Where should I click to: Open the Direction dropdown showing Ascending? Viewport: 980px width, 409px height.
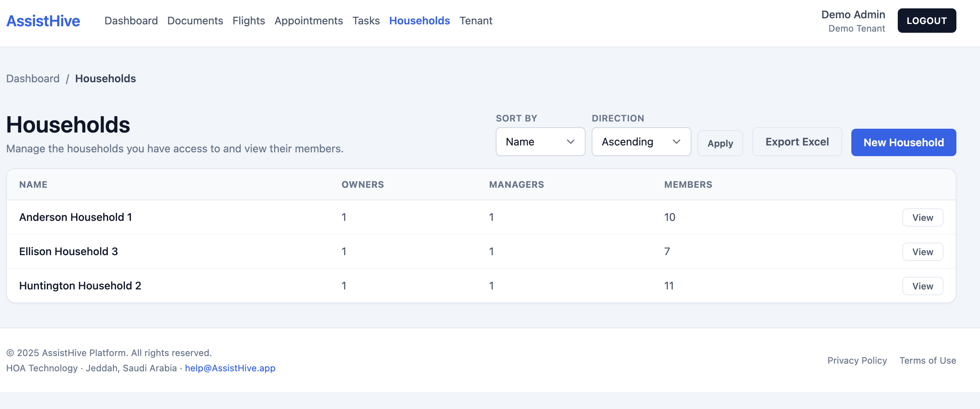click(x=641, y=142)
